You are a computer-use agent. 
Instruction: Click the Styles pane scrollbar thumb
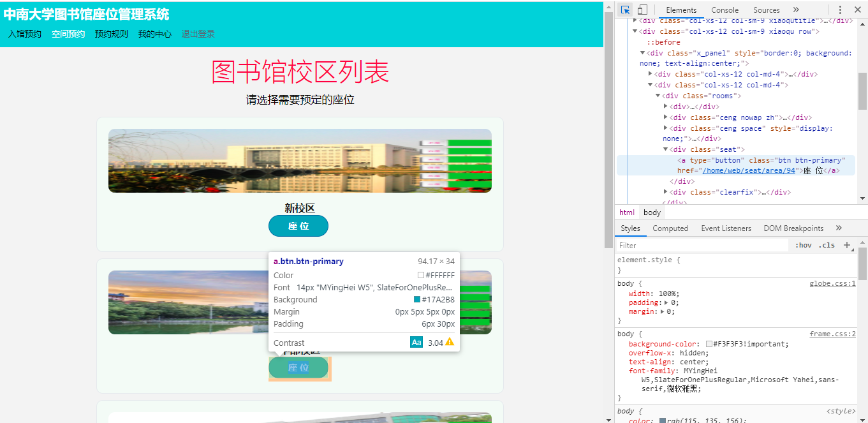(862, 263)
